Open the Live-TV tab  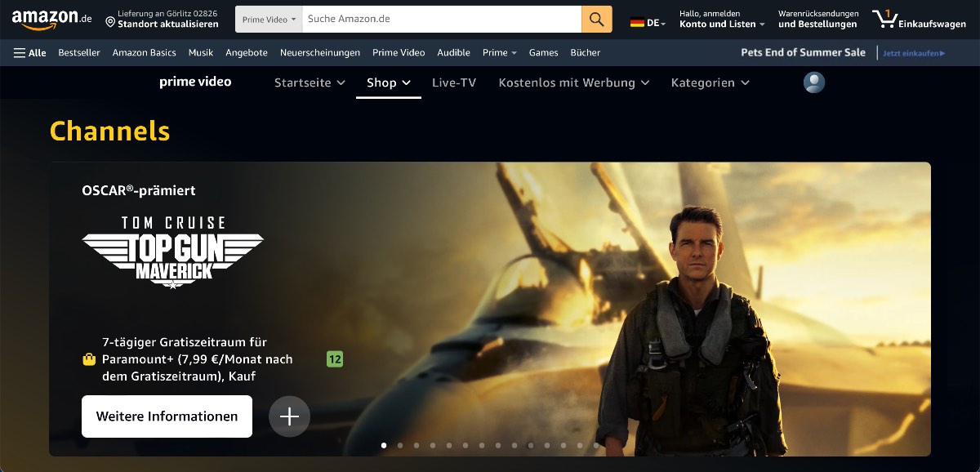pyautogui.click(x=454, y=82)
